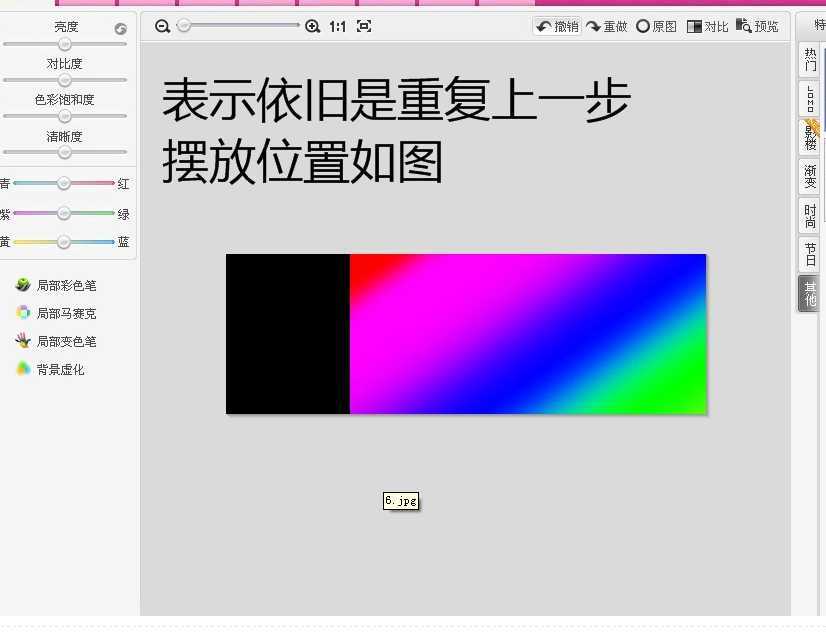Click the 亮度 brightness slider handle
This screenshot has height=635, width=826.
(66, 42)
